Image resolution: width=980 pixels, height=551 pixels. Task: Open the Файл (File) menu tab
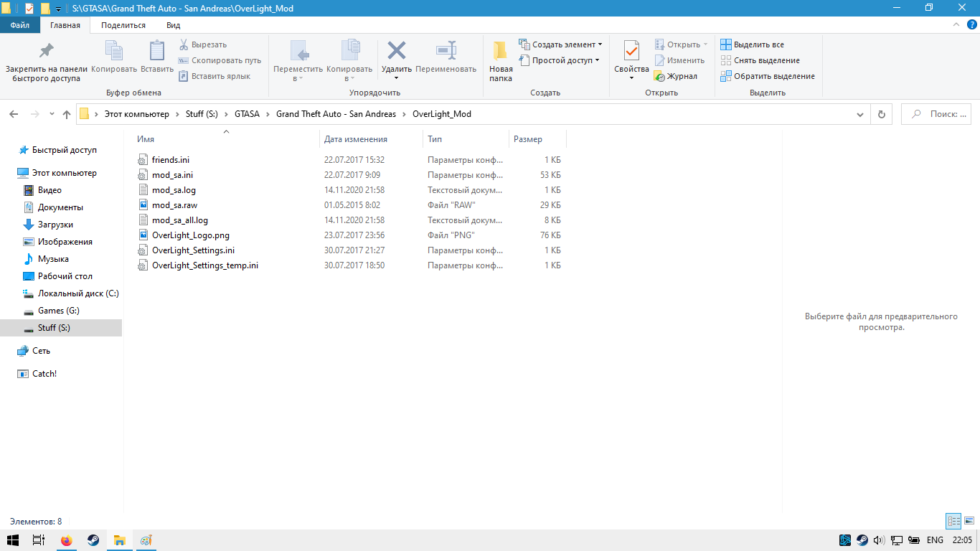[20, 25]
